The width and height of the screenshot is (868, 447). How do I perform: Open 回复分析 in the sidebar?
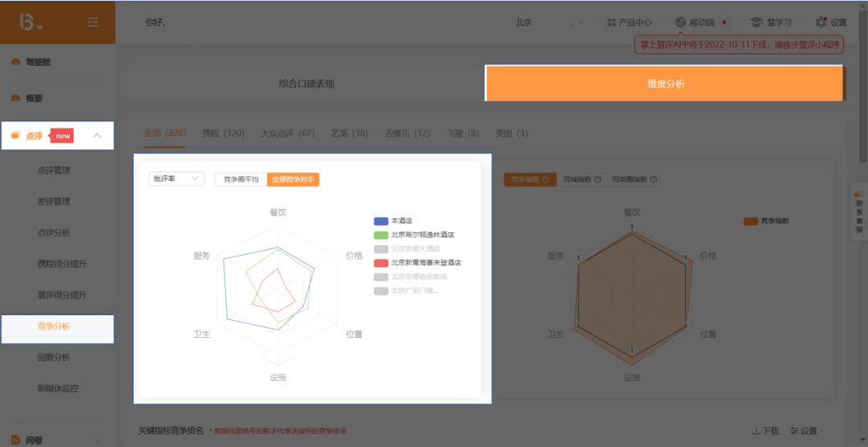pos(54,357)
